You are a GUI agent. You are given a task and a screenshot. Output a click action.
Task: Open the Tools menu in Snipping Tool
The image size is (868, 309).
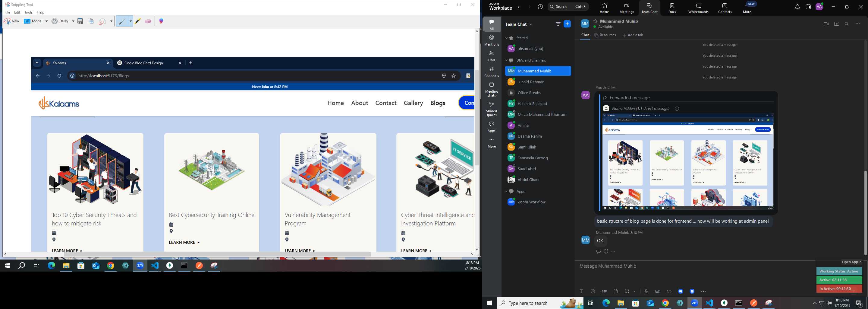(x=29, y=12)
